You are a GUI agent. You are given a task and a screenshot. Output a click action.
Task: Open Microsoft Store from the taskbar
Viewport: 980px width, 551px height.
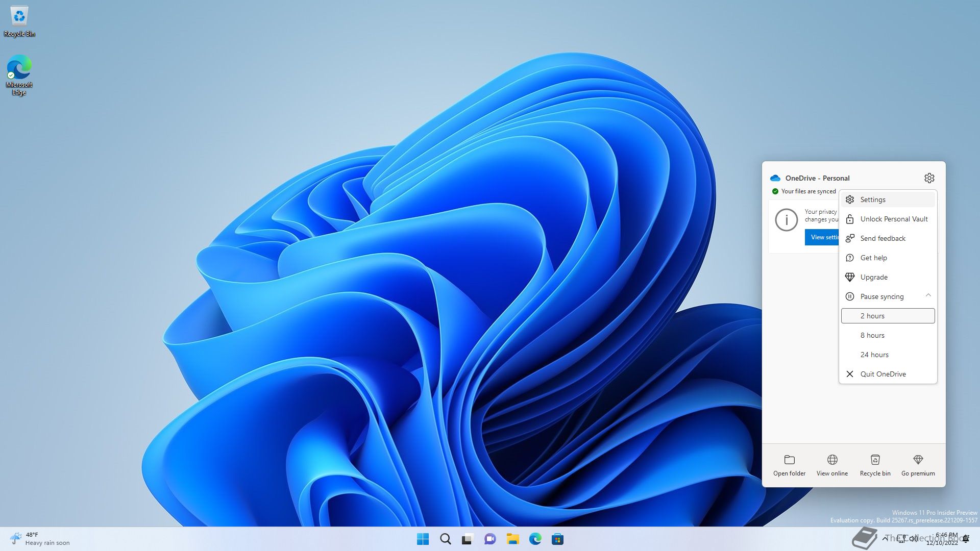point(557,539)
